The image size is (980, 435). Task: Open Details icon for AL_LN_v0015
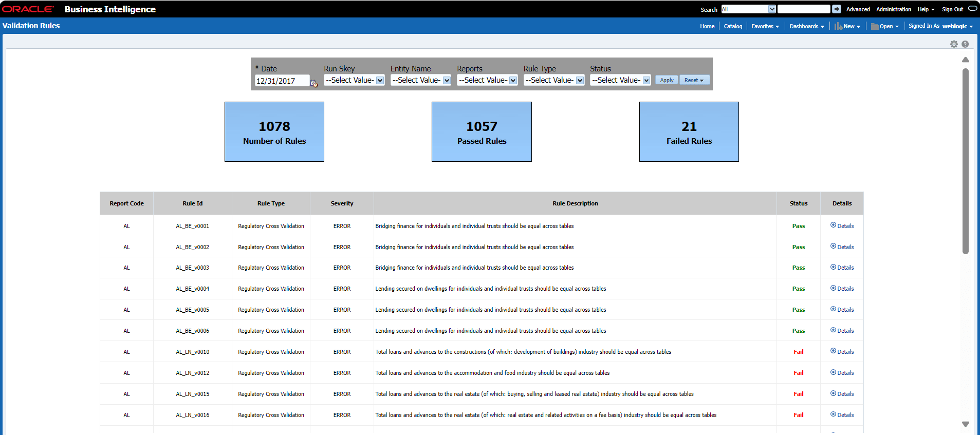[x=833, y=393]
